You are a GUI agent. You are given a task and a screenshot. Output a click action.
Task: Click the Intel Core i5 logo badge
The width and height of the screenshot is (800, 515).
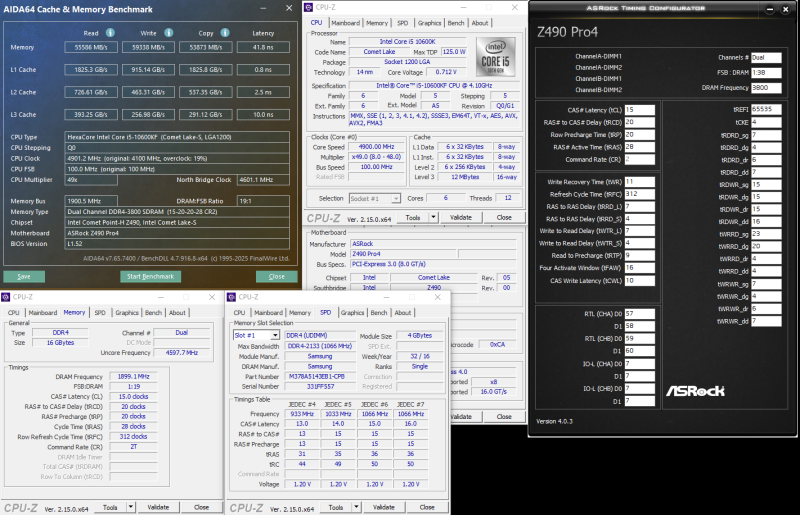click(495, 57)
